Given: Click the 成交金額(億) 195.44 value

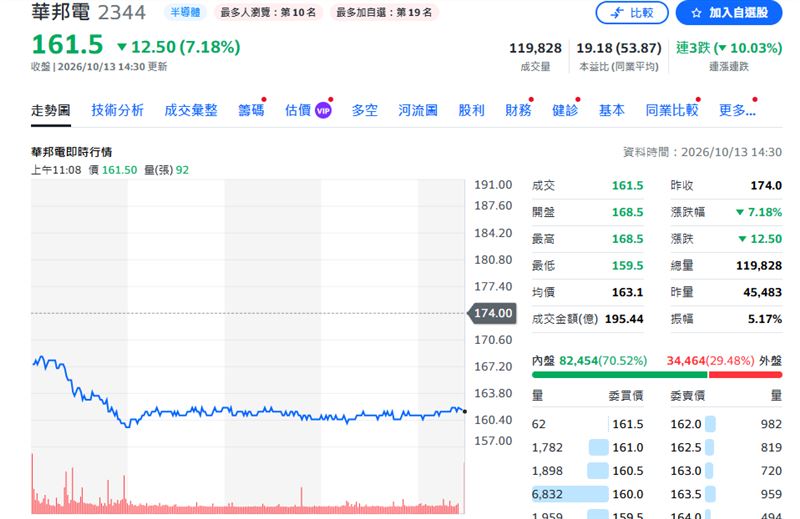Looking at the screenshot, I should (624, 319).
